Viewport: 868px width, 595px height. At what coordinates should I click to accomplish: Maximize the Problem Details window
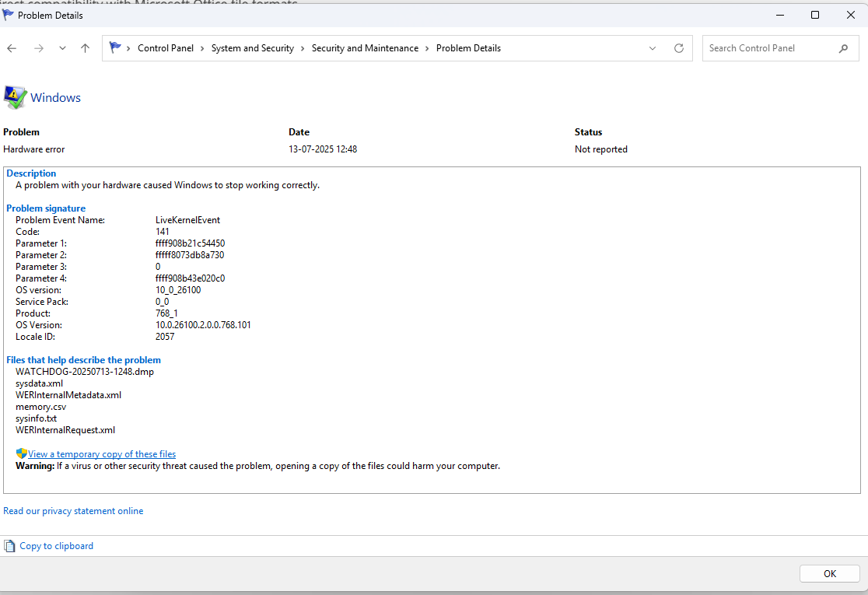point(815,15)
